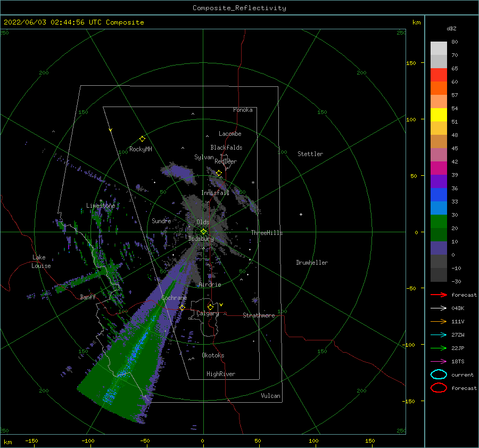
Task: Click the red 65 dBZ color swatch
Action: point(439,75)
